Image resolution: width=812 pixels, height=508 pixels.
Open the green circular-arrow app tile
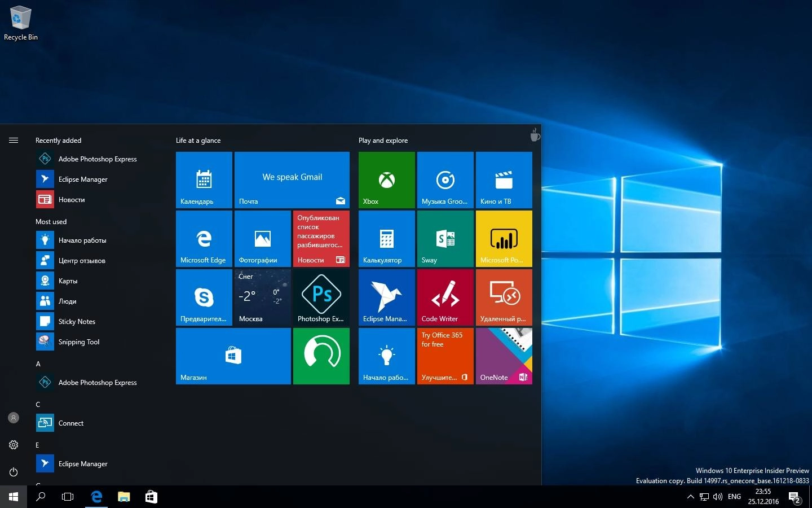click(321, 356)
